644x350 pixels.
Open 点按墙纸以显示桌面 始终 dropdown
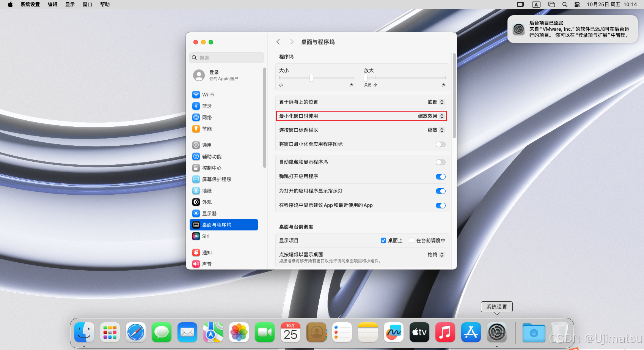click(436, 254)
